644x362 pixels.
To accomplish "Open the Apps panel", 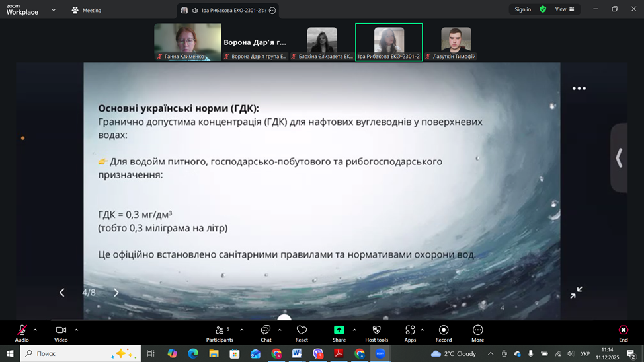I will [410, 332].
